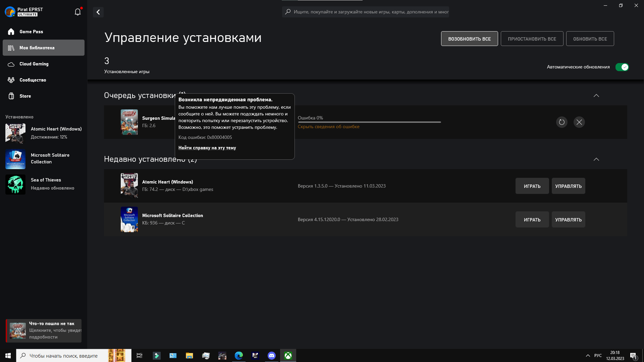Go back with the back arrow
Image resolution: width=644 pixels, height=362 pixels.
coord(98,12)
